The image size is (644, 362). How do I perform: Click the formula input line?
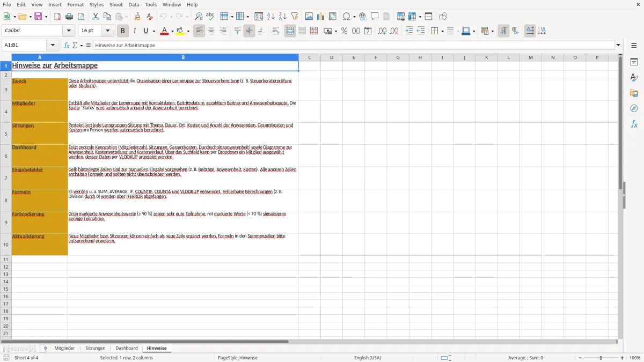tap(354, 46)
